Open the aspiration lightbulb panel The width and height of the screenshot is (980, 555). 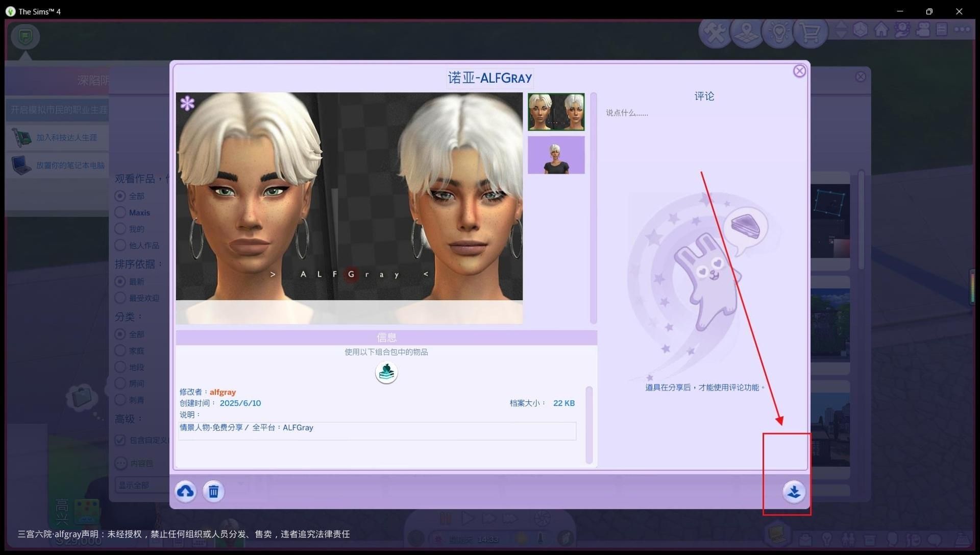pos(827,539)
